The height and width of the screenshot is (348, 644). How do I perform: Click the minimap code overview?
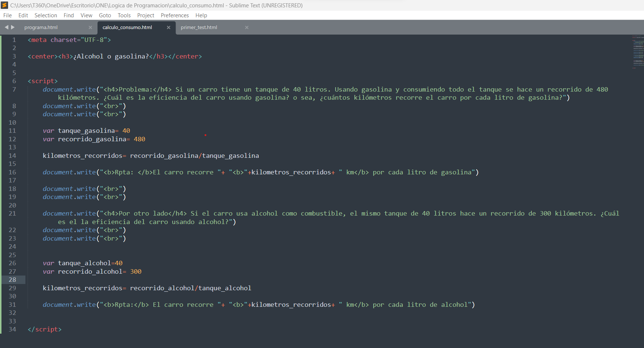tap(638, 52)
